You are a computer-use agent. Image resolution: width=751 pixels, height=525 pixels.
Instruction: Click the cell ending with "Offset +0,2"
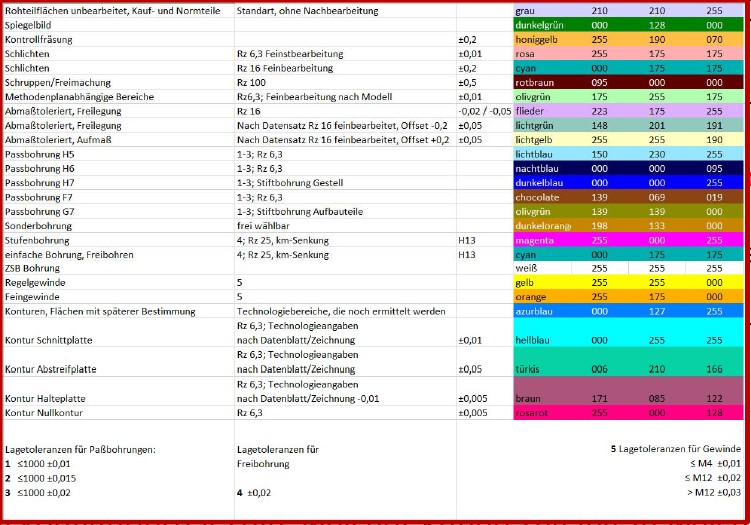[x=345, y=140]
